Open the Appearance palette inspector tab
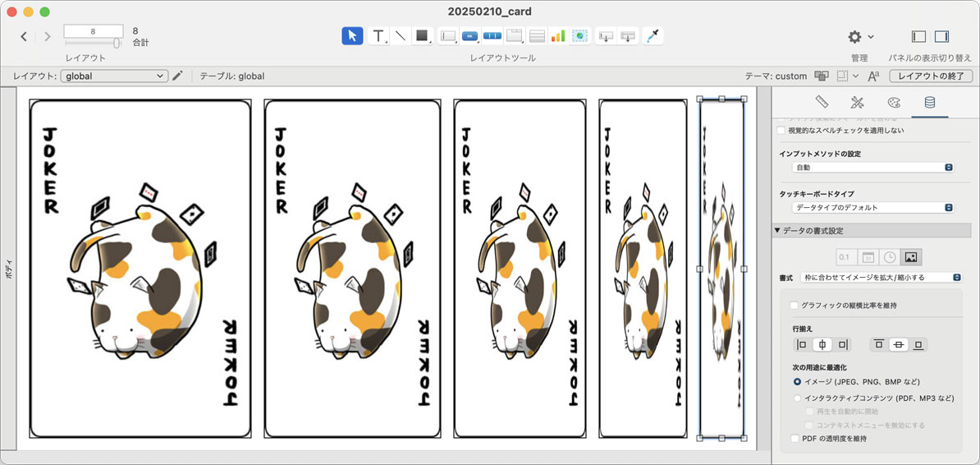980x465 pixels. tap(894, 102)
